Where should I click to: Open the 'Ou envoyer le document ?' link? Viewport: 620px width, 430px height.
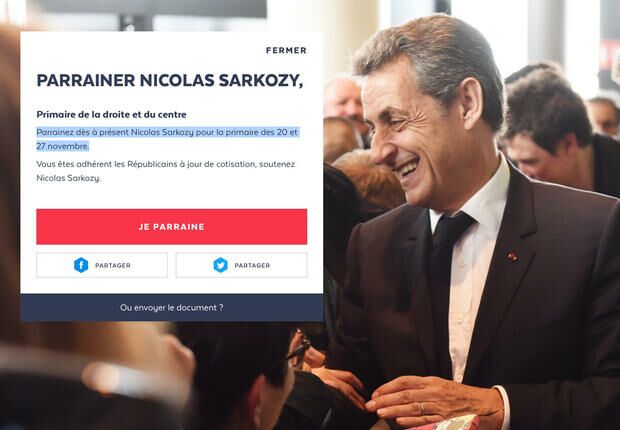coord(172,307)
